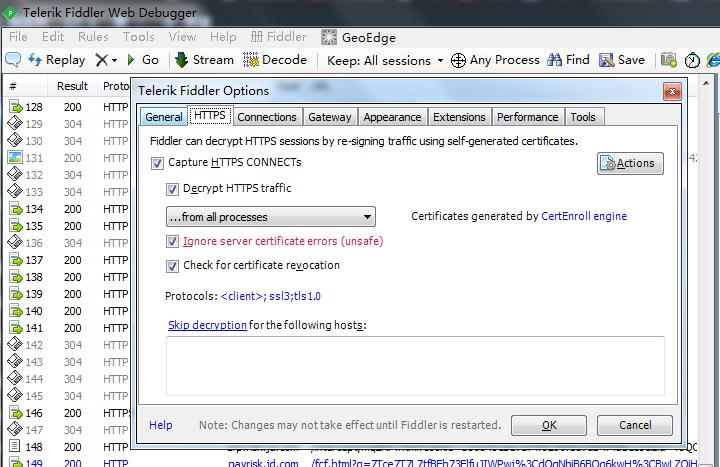Toggle Decrypt HTTPS traffic checkbox

click(x=172, y=189)
